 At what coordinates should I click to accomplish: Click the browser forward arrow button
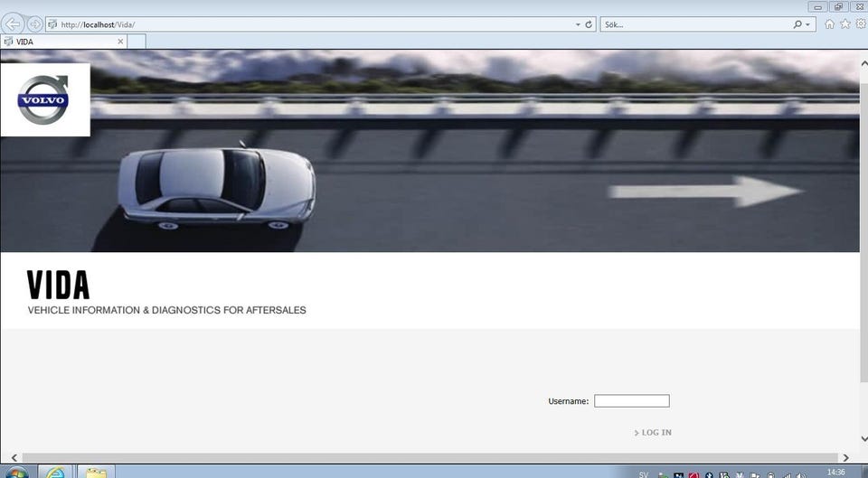coord(34,24)
